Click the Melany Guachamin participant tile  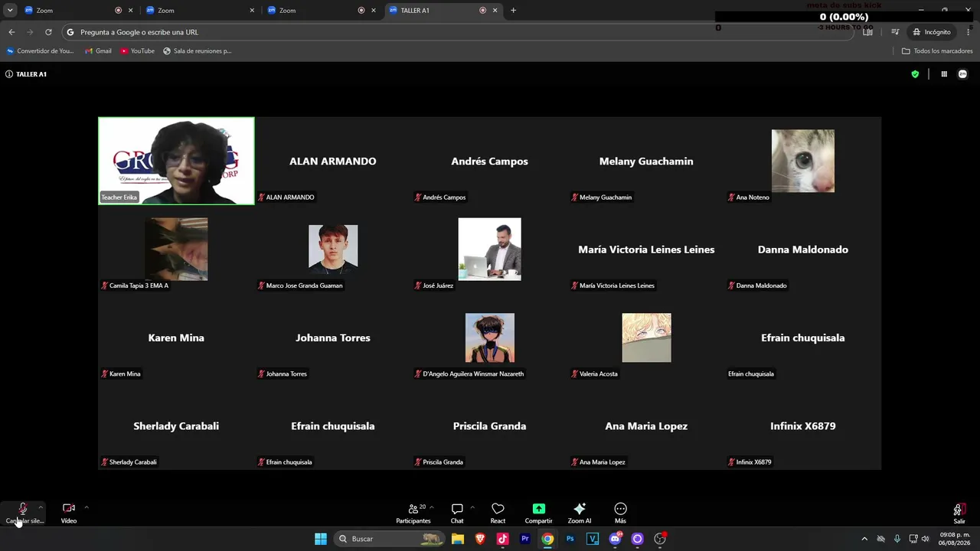(646, 161)
